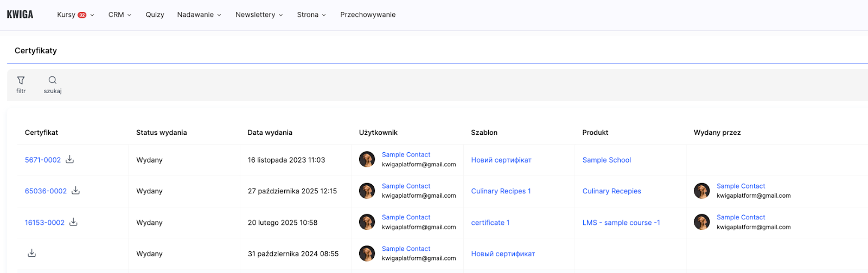
Task: Click issuer avatar in Culinary Recepies row
Action: click(x=702, y=191)
